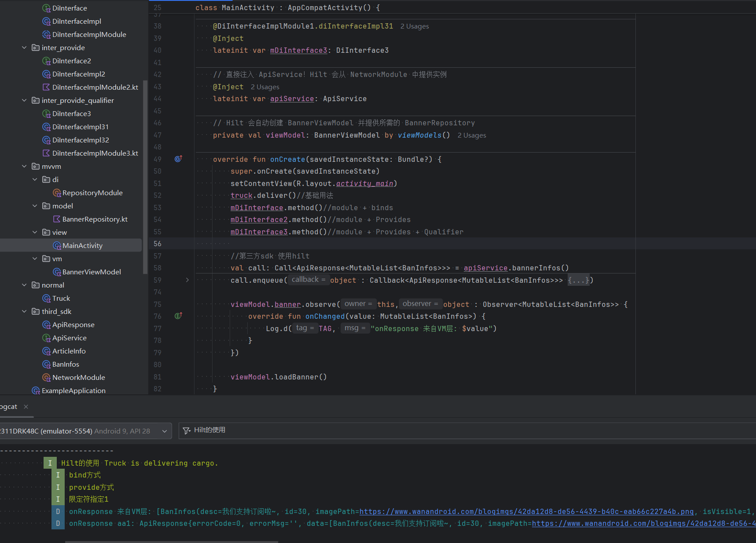
Task: Click the collapsed {...} placeholder on line 59
Action: tap(578, 280)
